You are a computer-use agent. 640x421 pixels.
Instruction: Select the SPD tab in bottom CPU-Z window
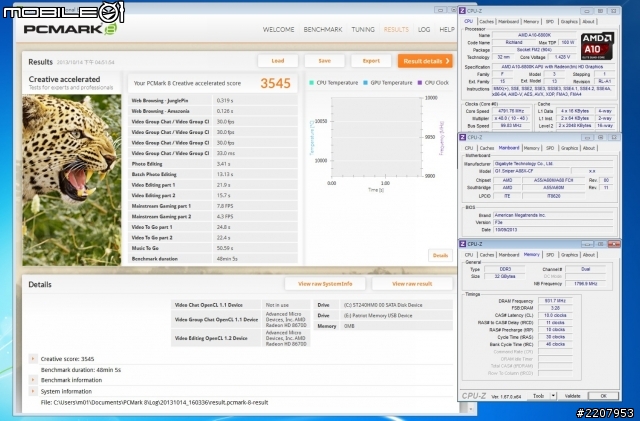point(550,255)
